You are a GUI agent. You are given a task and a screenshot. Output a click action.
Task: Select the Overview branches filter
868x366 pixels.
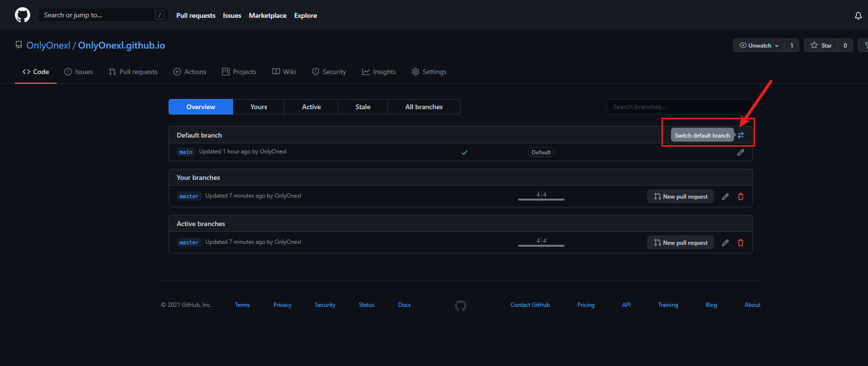pyautogui.click(x=201, y=107)
